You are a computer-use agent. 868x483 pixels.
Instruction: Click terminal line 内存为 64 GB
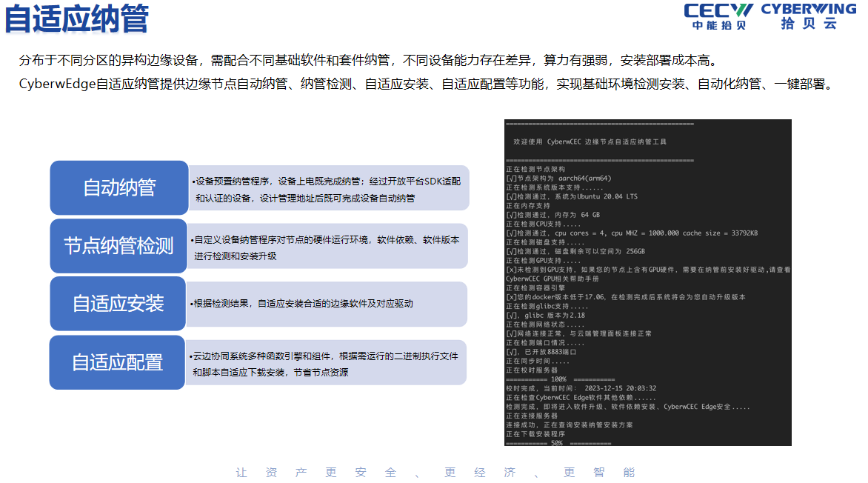coord(553,215)
